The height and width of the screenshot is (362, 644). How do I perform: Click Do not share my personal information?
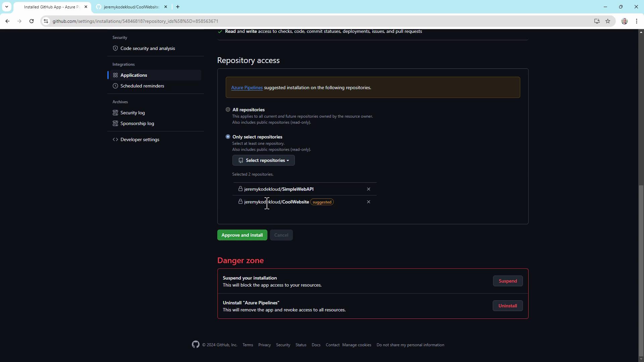point(410,345)
